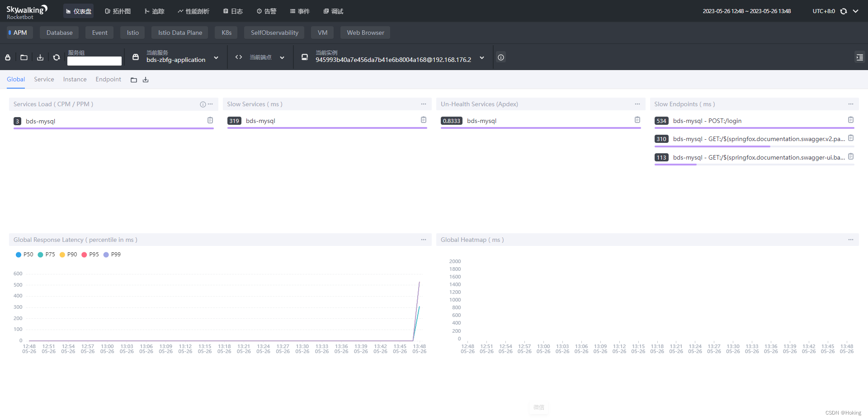The image size is (868, 420).
Task: Open more options in Slow Services panel
Action: [x=424, y=104]
